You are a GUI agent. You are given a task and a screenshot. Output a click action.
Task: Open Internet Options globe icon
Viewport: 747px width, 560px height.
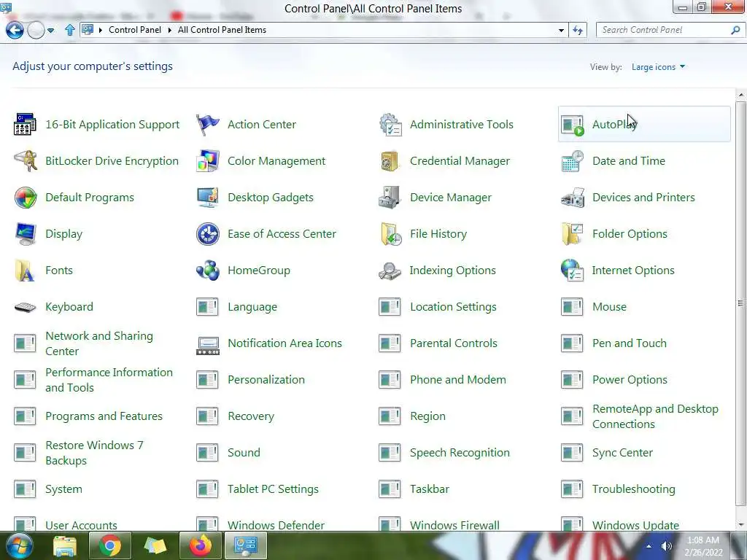click(x=572, y=271)
